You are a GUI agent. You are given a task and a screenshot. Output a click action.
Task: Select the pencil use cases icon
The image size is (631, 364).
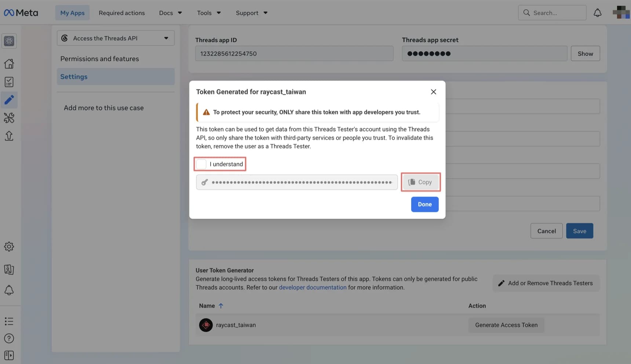[x=9, y=100]
